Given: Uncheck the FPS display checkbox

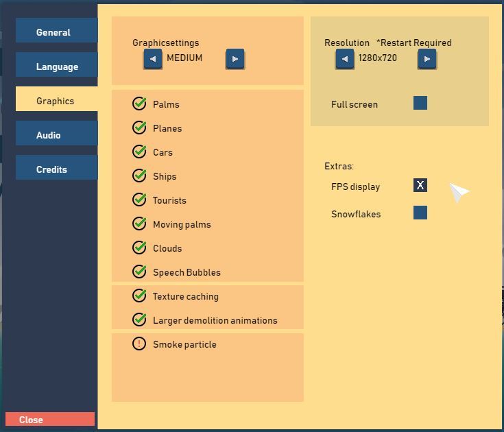Looking at the screenshot, I should (x=420, y=185).
